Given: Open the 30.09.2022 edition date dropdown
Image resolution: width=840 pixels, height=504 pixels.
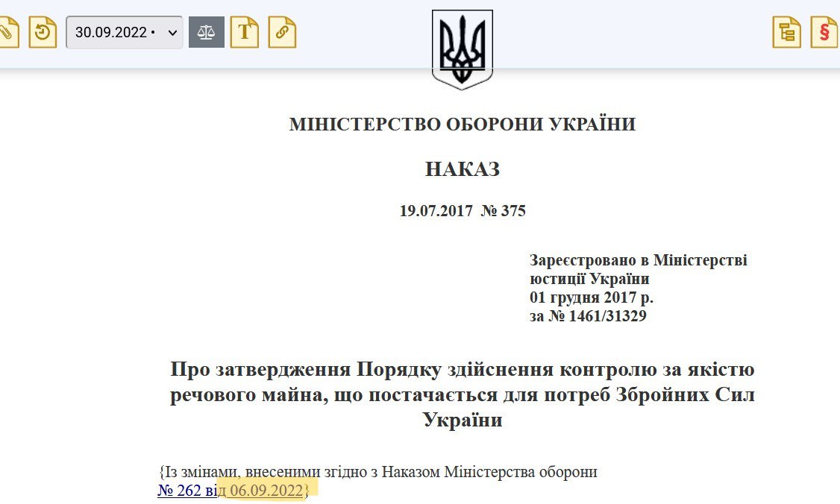Looking at the screenshot, I should click(125, 33).
